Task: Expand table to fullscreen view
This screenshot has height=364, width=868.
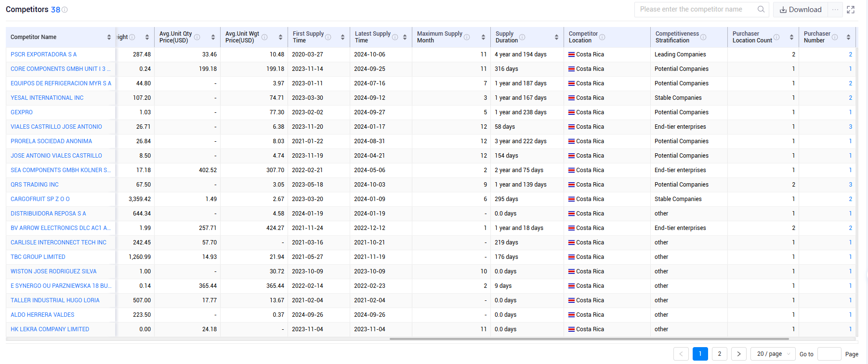Action: pyautogui.click(x=851, y=10)
